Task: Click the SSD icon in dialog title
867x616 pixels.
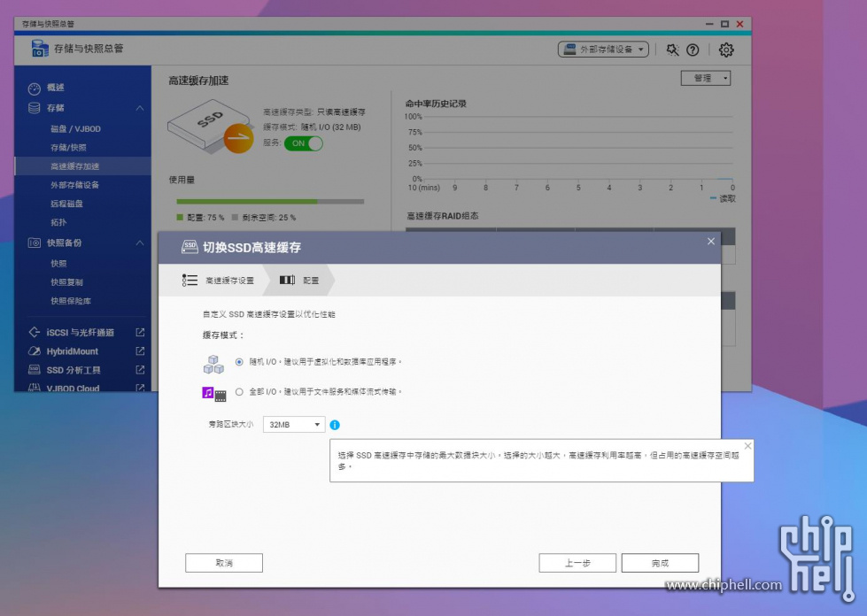Action: (x=190, y=247)
